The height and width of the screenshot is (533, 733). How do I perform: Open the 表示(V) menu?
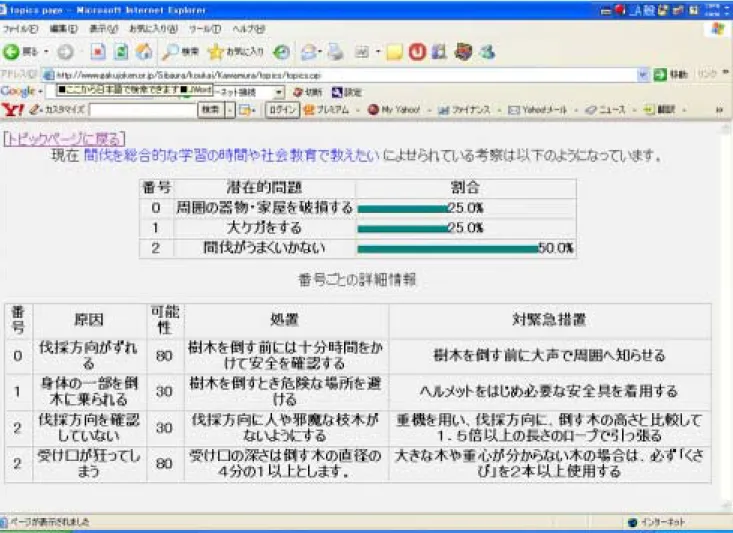pos(104,29)
